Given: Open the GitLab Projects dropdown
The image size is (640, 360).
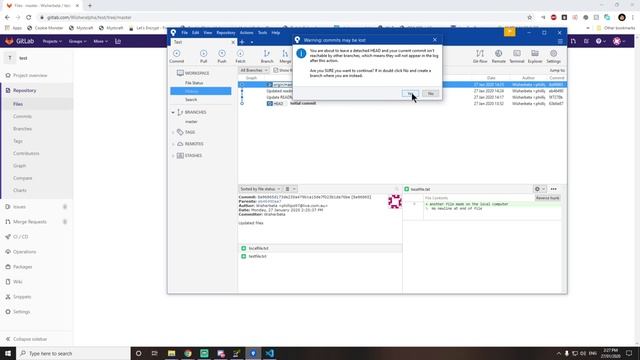Looking at the screenshot, I should [52, 41].
